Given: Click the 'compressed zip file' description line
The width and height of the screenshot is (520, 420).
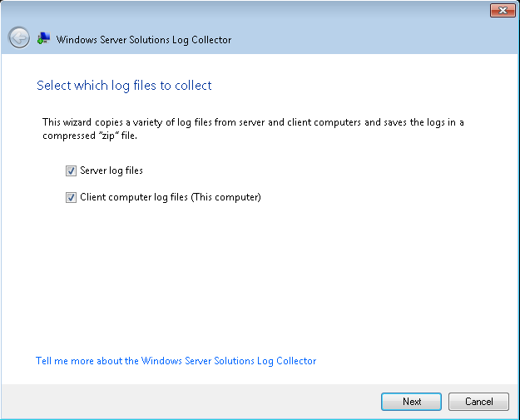Looking at the screenshot, I should 89,136.
